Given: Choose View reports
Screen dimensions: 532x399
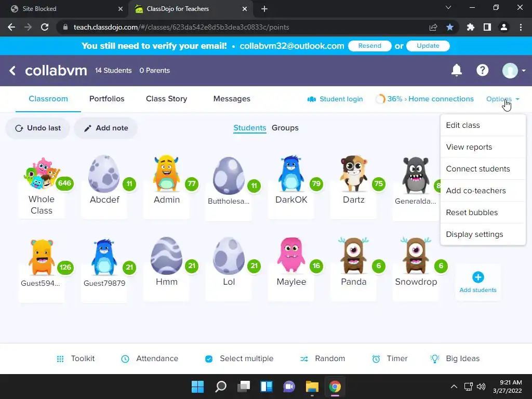Looking at the screenshot, I should [x=483, y=147].
